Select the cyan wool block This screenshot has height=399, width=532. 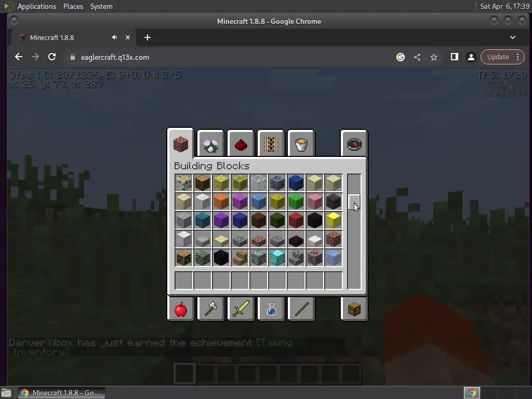pyautogui.click(x=203, y=220)
